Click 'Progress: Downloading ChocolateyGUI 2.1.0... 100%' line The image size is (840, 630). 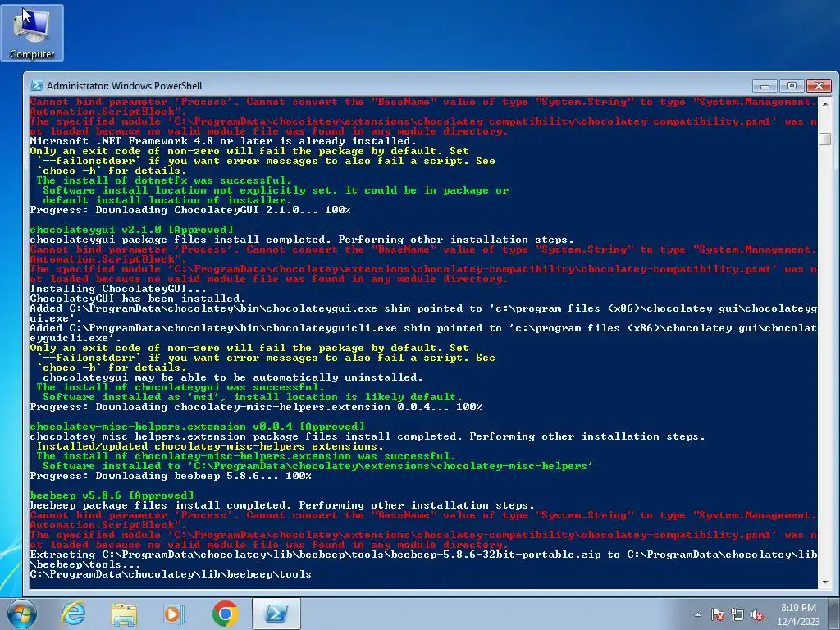click(190, 210)
